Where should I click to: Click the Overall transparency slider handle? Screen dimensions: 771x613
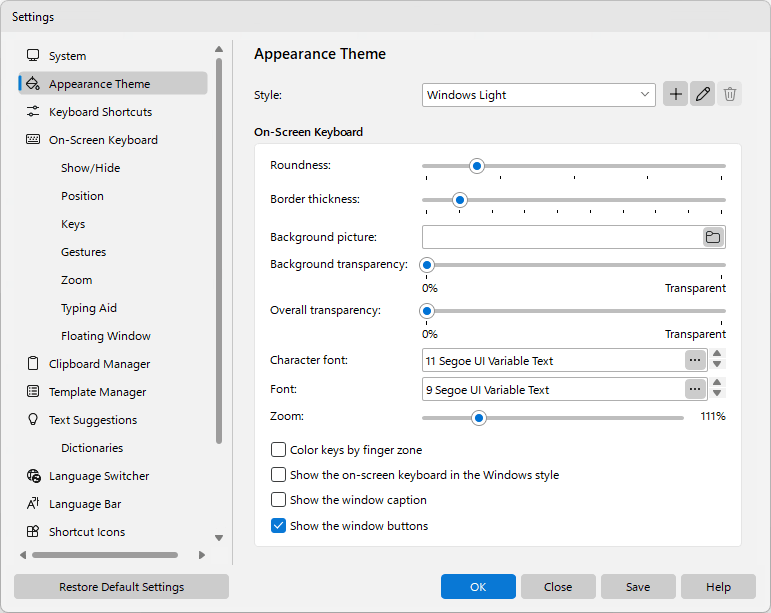427,311
